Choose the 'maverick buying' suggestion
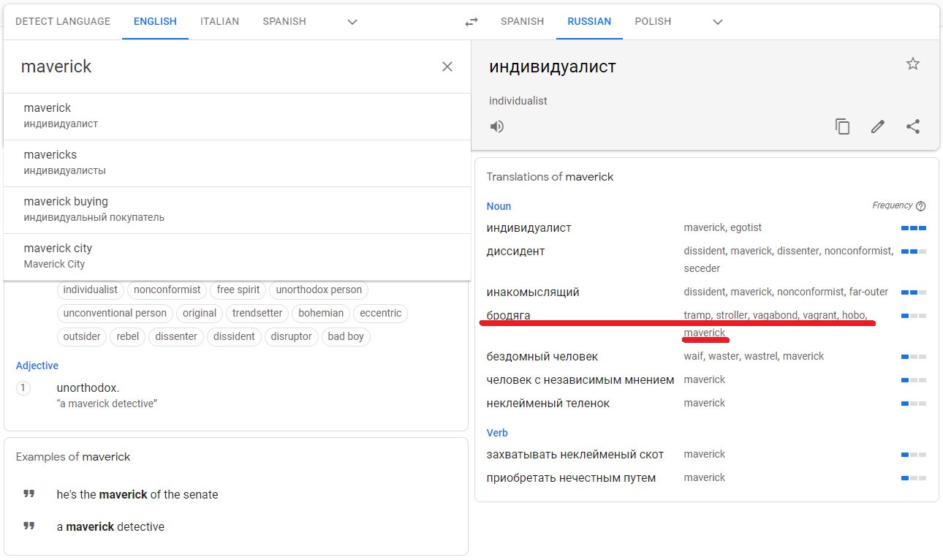Image resolution: width=943 pixels, height=560 pixels. tap(238, 210)
